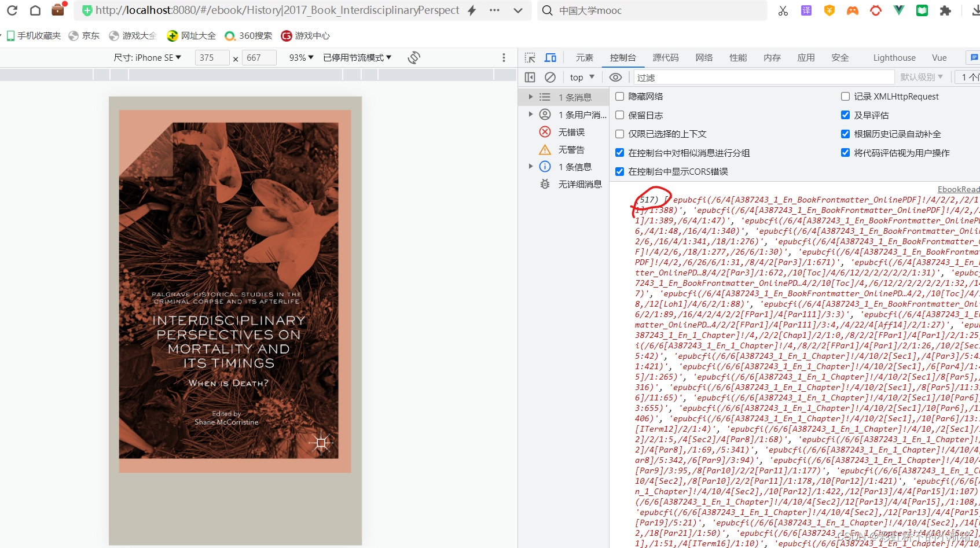This screenshot has height=548, width=980.
Task: Toggle the device toolbar icon
Action: tap(550, 58)
